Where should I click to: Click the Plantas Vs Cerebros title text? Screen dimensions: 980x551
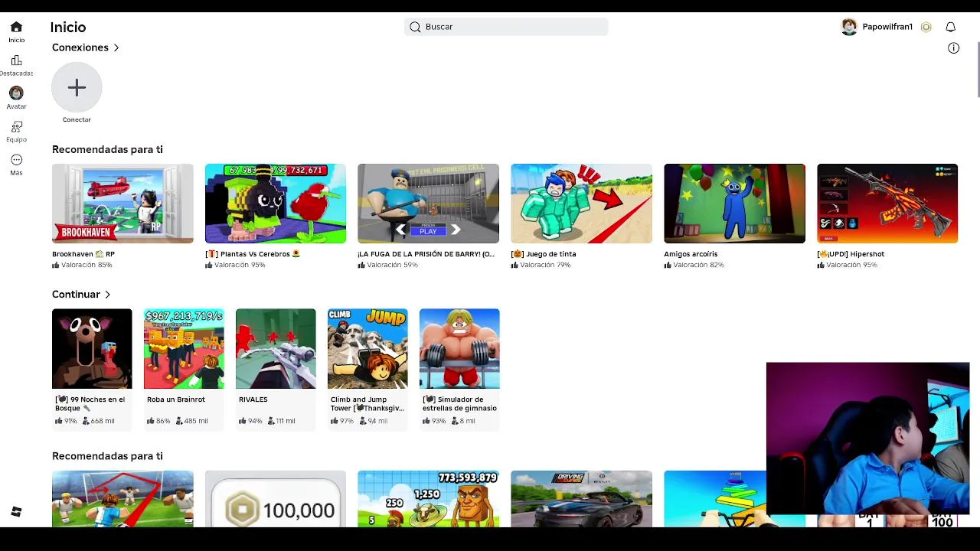pyautogui.click(x=253, y=254)
